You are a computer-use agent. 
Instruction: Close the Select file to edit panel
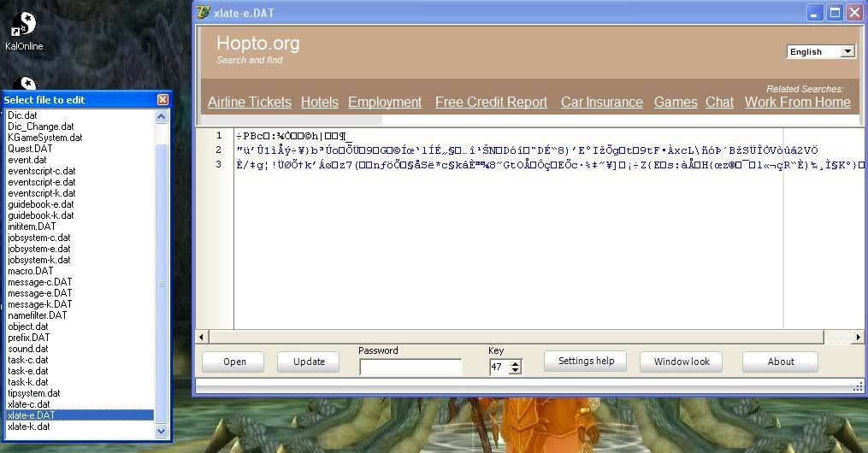pyautogui.click(x=162, y=100)
